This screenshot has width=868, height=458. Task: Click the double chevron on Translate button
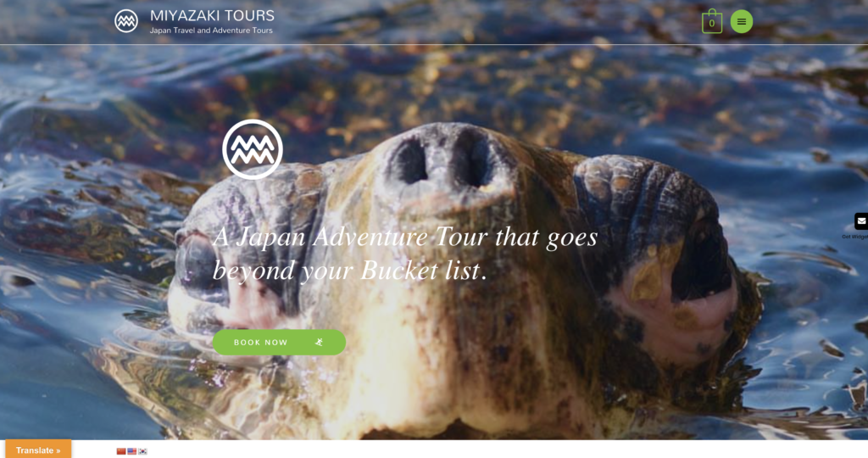(x=58, y=451)
